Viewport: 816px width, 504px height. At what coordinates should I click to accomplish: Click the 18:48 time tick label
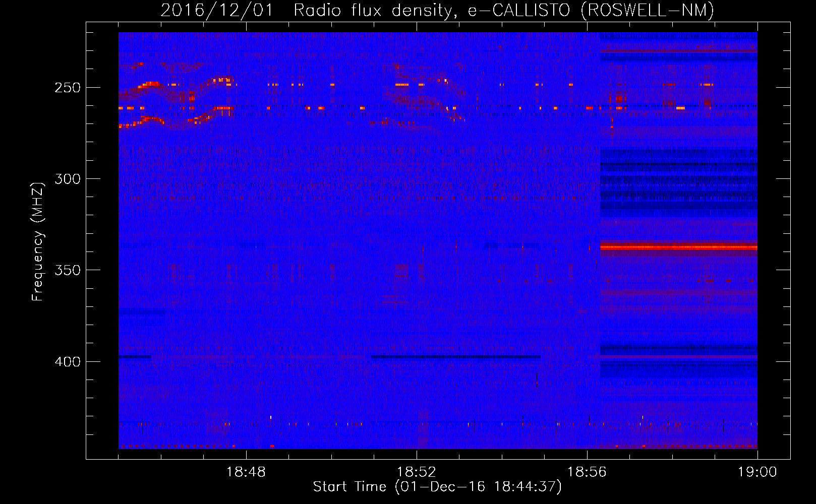246,472
